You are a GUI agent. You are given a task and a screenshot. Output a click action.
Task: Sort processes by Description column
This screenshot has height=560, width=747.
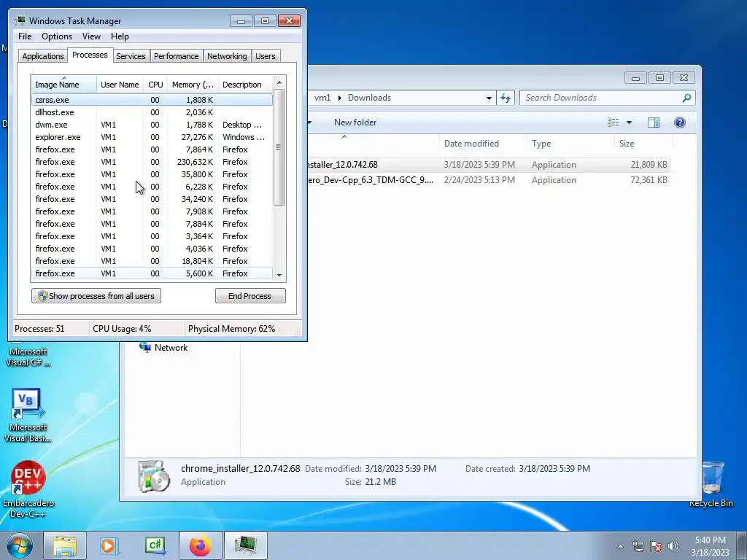245,85
